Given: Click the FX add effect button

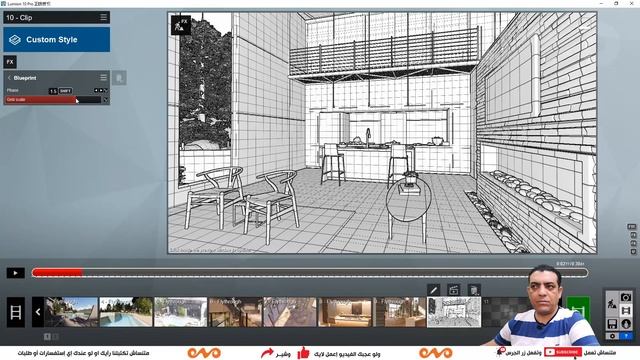Looking at the screenshot, I should [10, 62].
